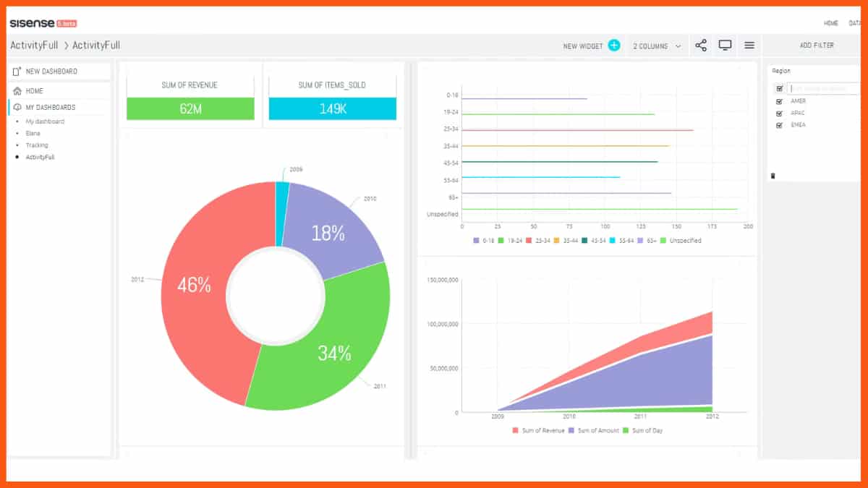Click the 18% pie slice for 2010
The width and height of the screenshot is (868, 488).
[328, 233]
